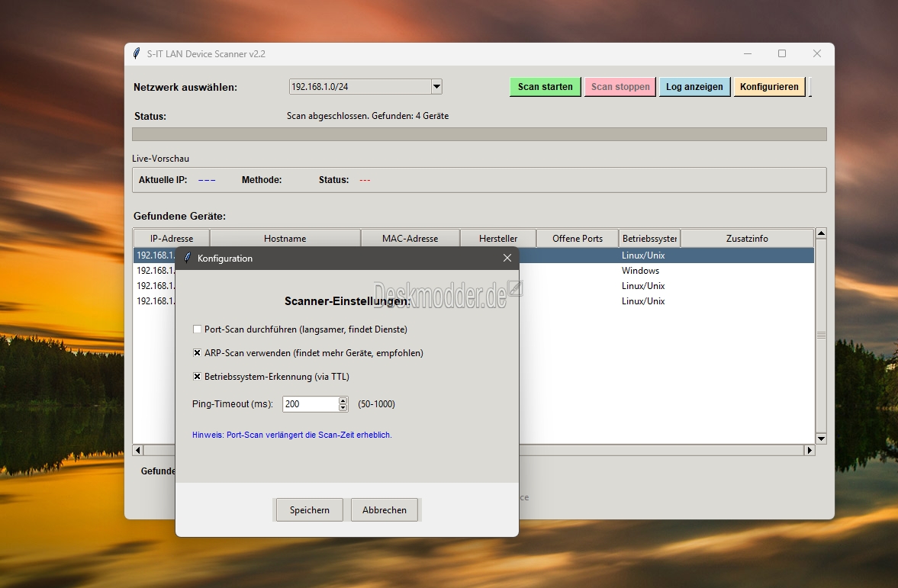This screenshot has width=898, height=588.
Task: Sort by the Hostname column header
Action: [285, 239]
